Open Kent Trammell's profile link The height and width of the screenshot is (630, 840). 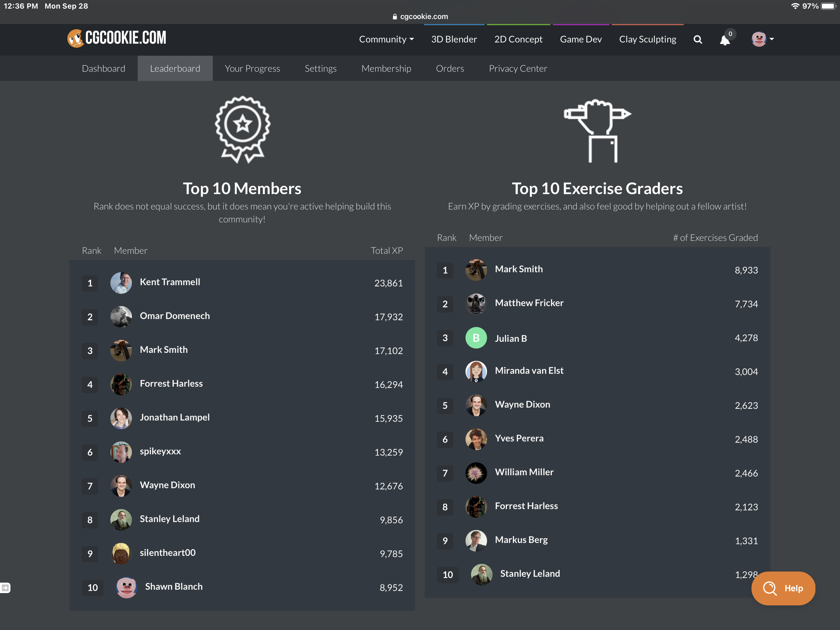point(170,282)
